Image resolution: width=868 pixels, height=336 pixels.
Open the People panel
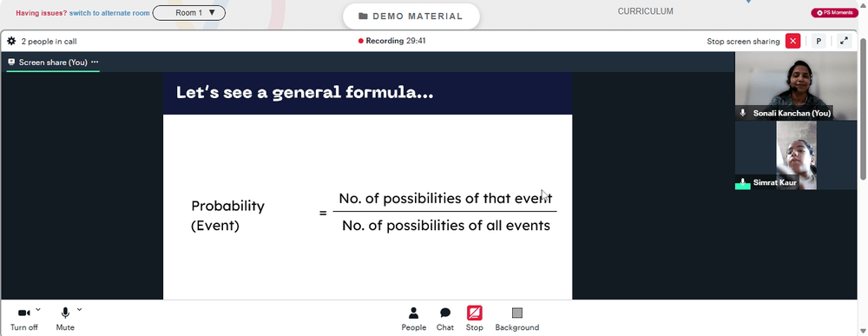pyautogui.click(x=413, y=319)
